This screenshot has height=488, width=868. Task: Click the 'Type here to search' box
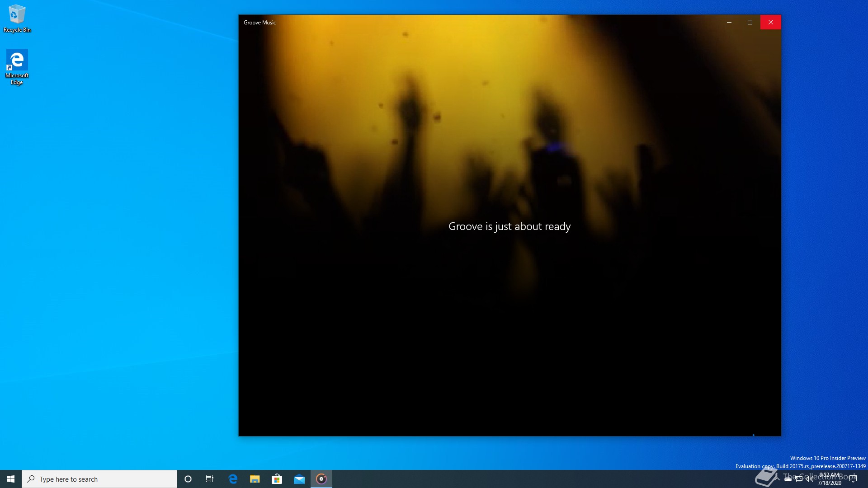tap(99, 479)
